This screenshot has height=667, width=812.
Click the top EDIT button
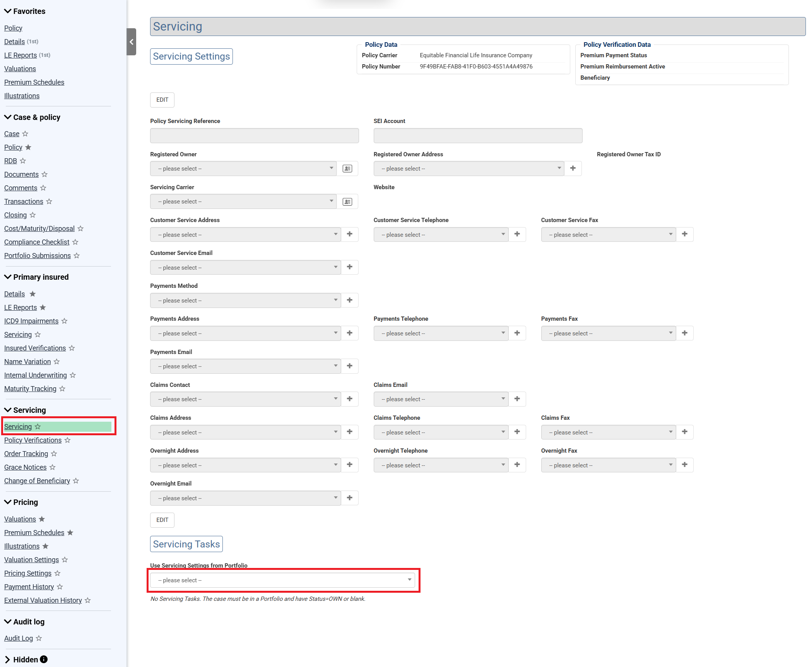point(162,100)
